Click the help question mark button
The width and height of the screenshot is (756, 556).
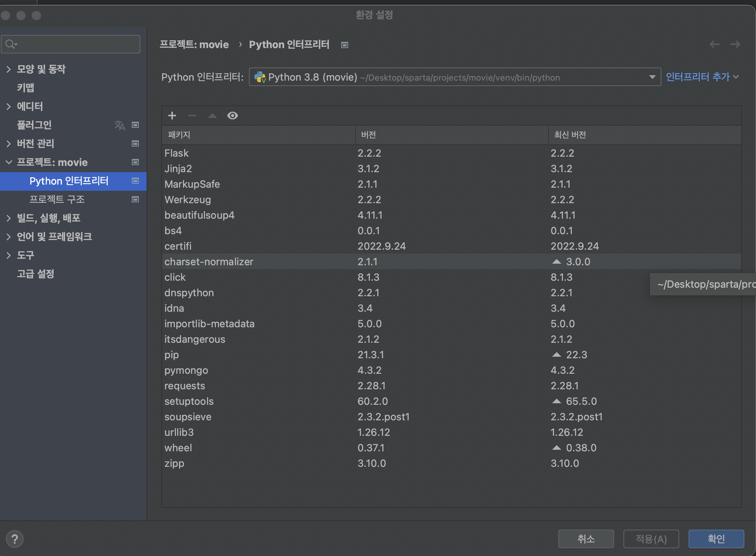15,539
